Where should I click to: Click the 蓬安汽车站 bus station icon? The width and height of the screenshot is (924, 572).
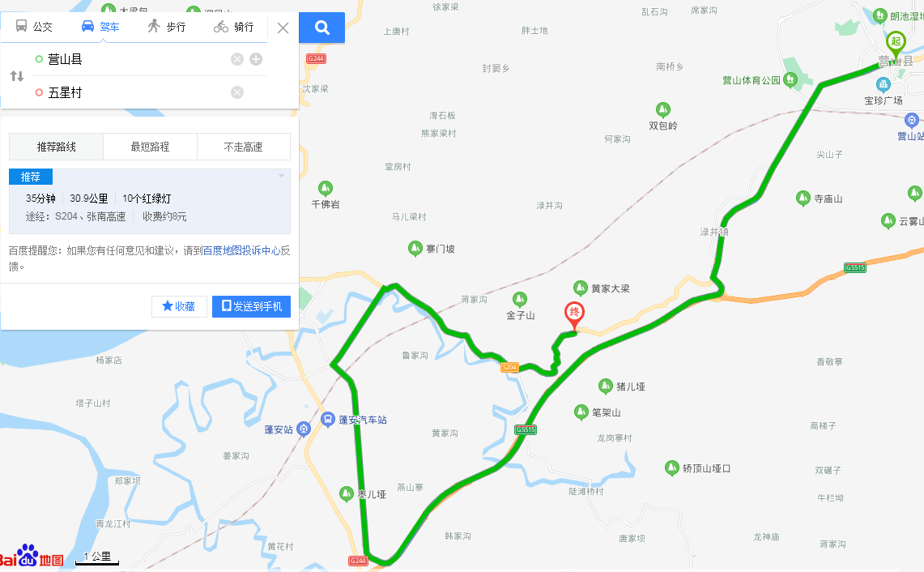(328, 419)
